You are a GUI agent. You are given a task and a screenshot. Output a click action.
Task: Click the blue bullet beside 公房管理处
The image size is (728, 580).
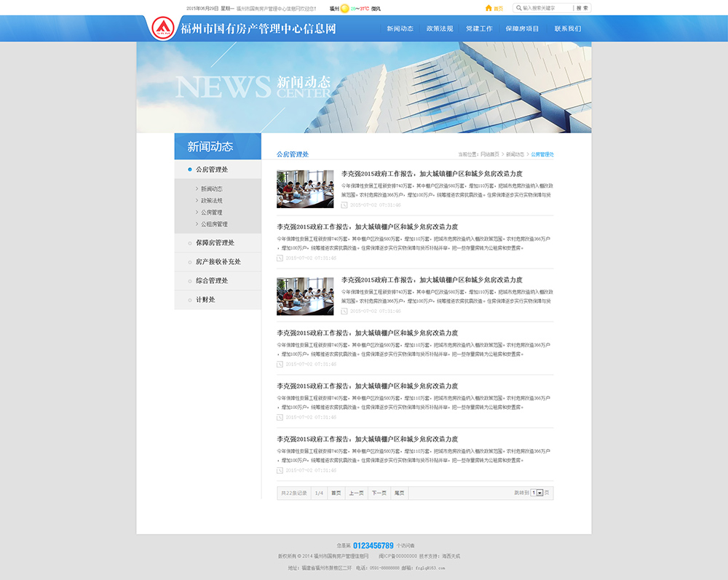coord(190,170)
